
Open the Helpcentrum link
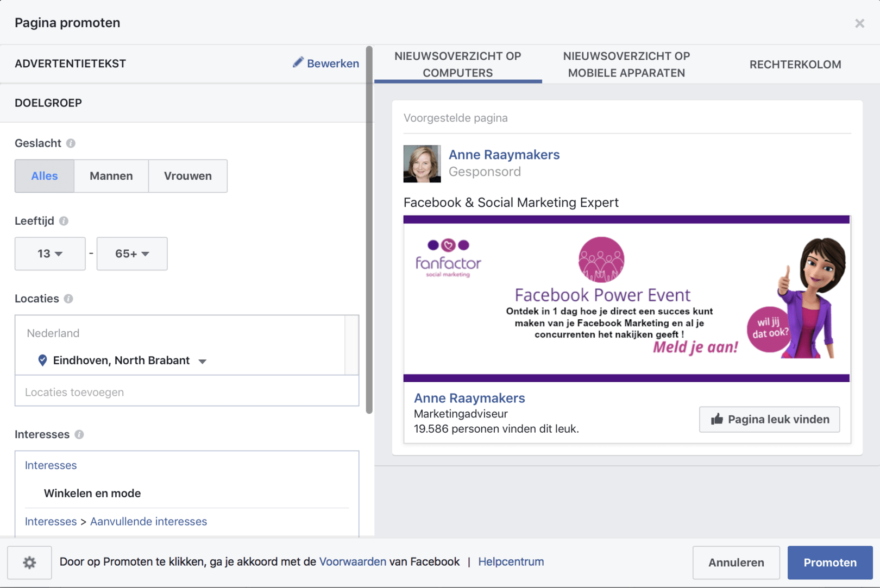511,561
